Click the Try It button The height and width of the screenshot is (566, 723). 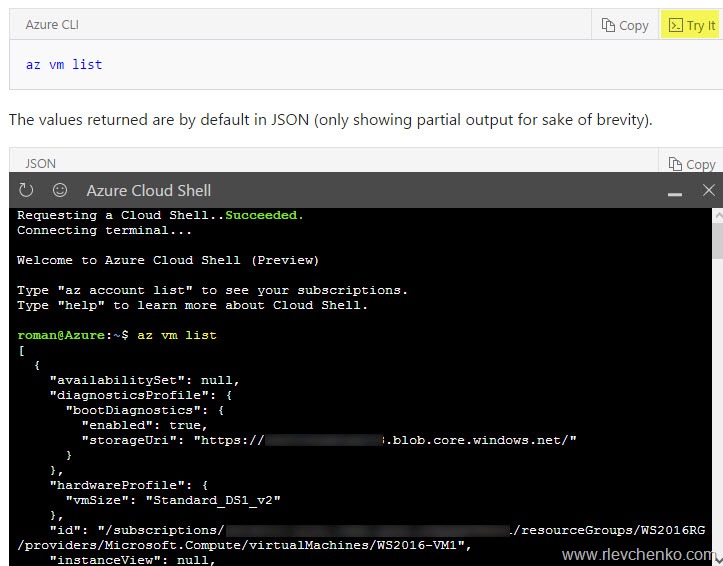pos(691,25)
